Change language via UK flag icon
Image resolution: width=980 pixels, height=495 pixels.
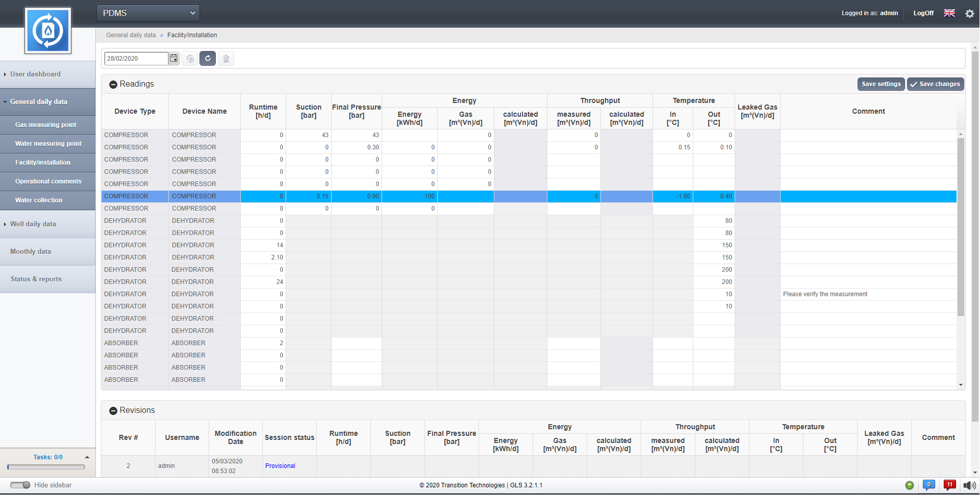pos(949,13)
